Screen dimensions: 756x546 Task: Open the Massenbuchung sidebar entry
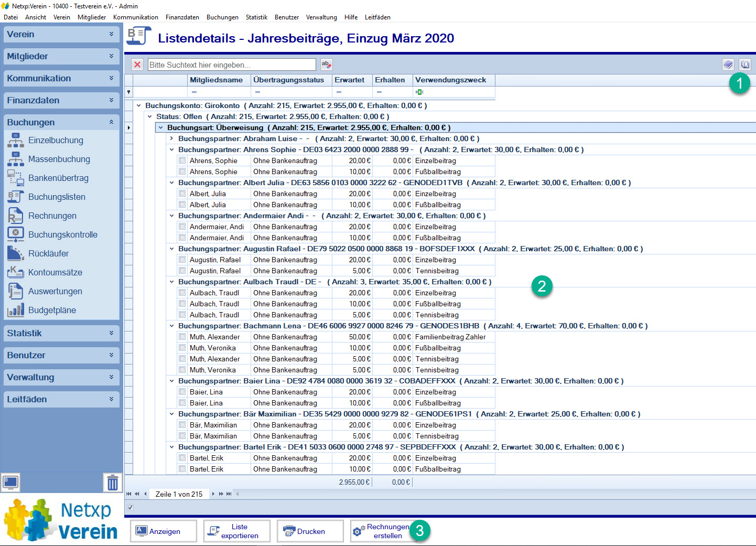point(59,159)
